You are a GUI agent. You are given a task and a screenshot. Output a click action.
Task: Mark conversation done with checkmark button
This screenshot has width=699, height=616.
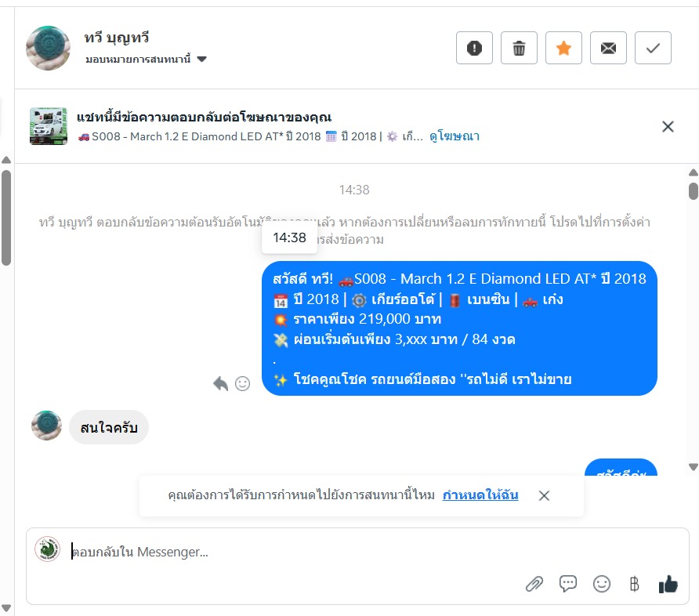[x=653, y=48]
